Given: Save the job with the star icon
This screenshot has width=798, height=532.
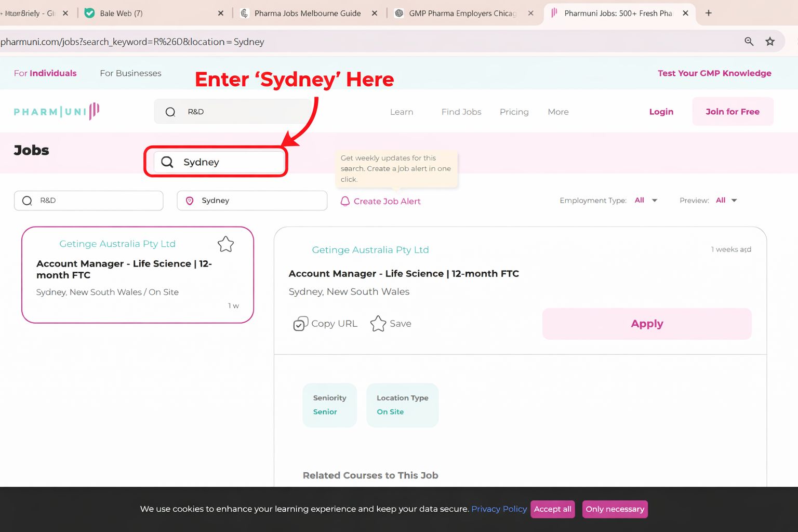Looking at the screenshot, I should click(x=378, y=324).
